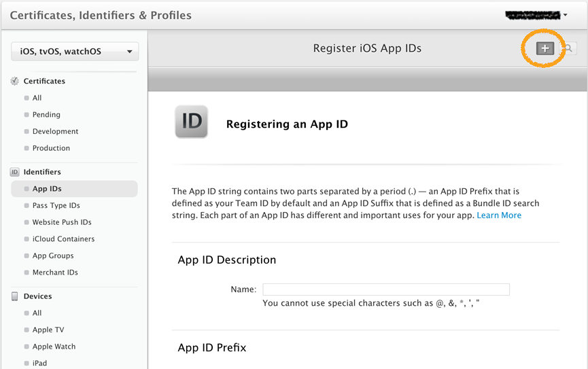Click the Certificates section icon
Viewport: 588px width, 369px height.
point(15,82)
